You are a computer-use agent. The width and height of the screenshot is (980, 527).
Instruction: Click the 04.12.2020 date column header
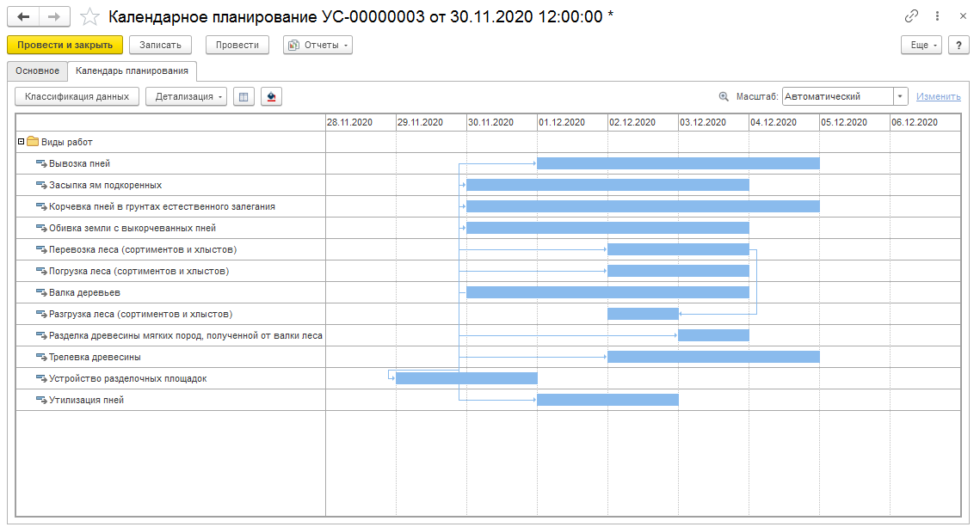pyautogui.click(x=785, y=122)
